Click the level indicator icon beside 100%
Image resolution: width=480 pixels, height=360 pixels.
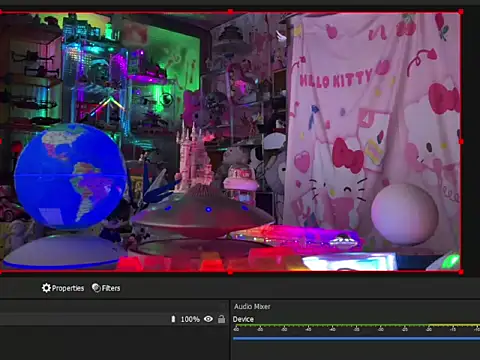[173, 319]
